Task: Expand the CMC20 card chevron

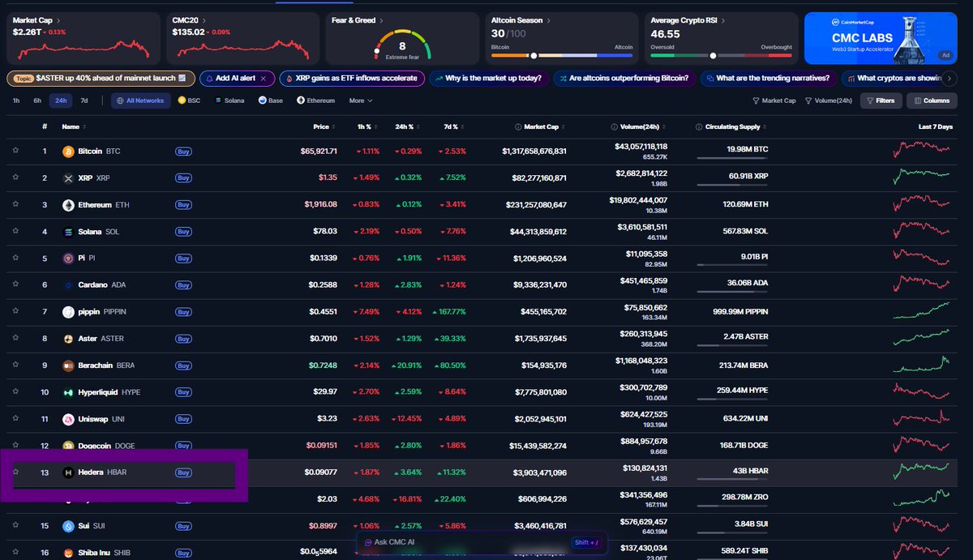Action: [x=204, y=20]
